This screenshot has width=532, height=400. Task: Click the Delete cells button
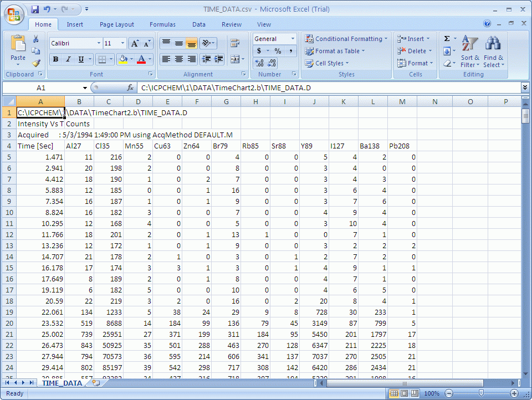pos(415,51)
